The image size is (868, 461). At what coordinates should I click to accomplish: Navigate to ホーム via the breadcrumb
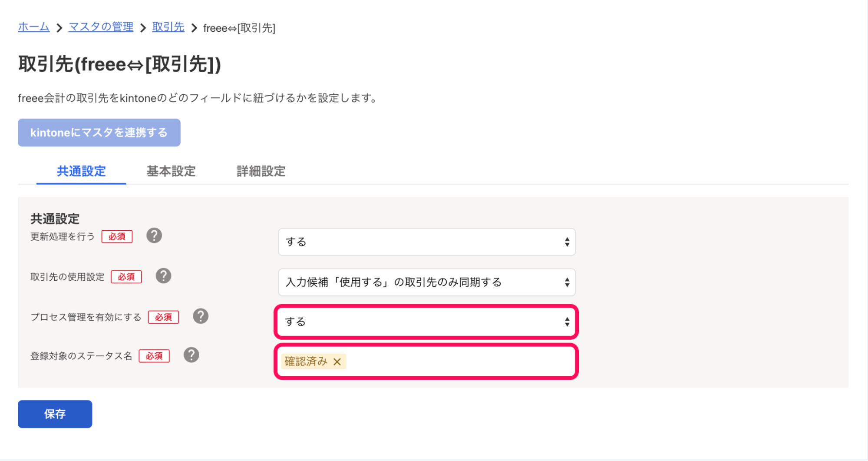(x=33, y=27)
